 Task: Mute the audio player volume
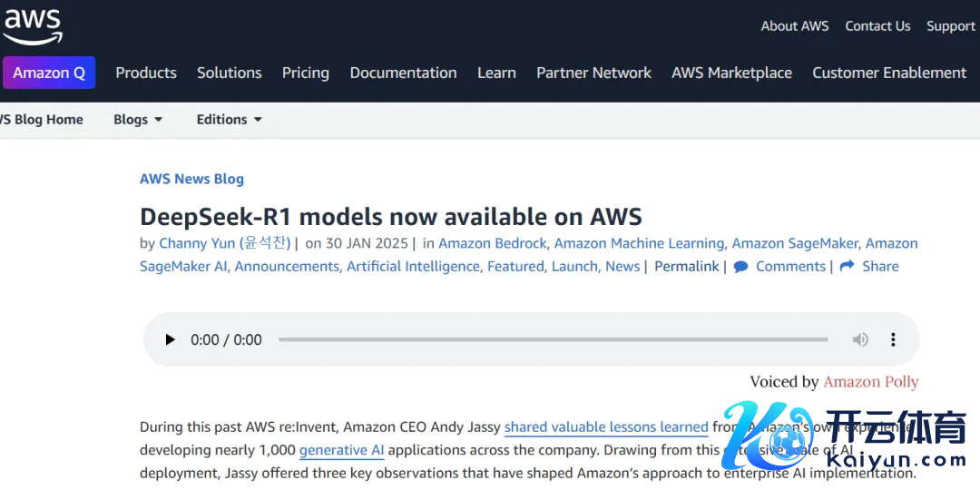pos(859,340)
